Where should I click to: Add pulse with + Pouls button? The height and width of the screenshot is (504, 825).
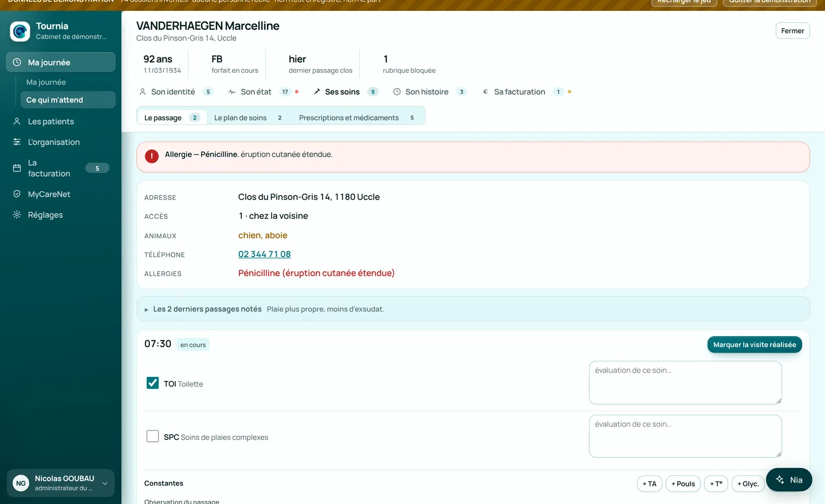coord(683,483)
